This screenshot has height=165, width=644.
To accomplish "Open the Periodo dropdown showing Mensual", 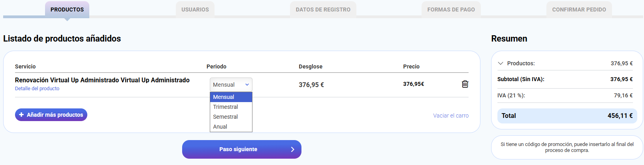I will [x=231, y=85].
